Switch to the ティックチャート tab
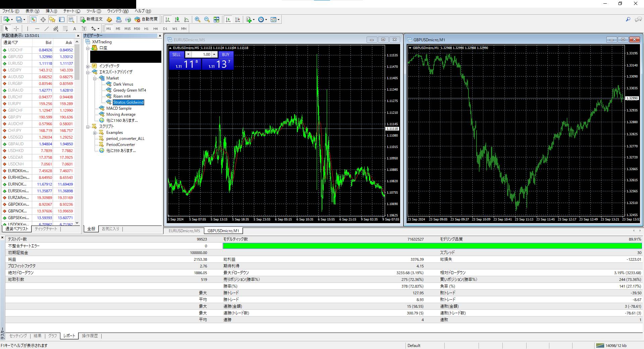Viewport: 644px width, 349px height. 46,229
